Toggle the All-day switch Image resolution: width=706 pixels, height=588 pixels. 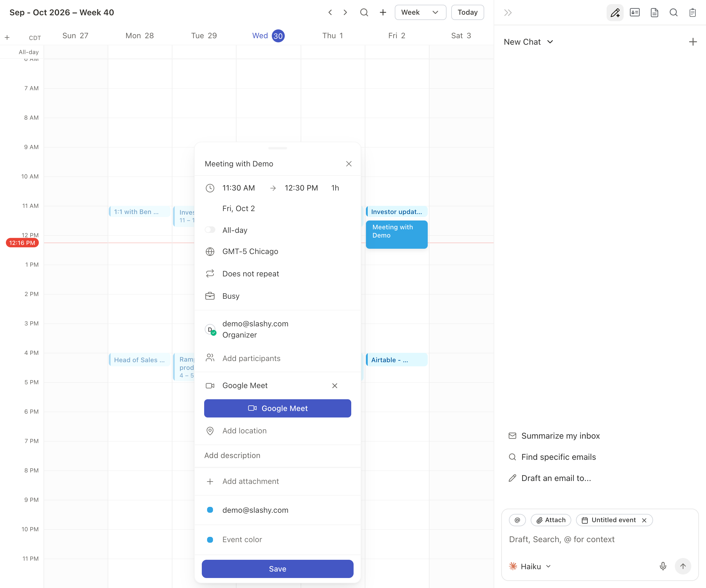(210, 230)
